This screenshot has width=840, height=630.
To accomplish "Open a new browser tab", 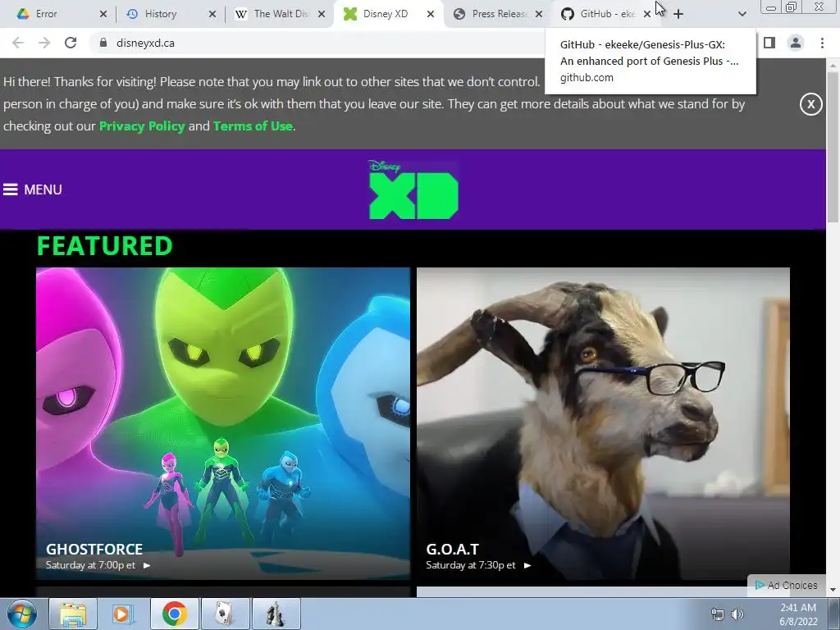I will [x=678, y=15].
